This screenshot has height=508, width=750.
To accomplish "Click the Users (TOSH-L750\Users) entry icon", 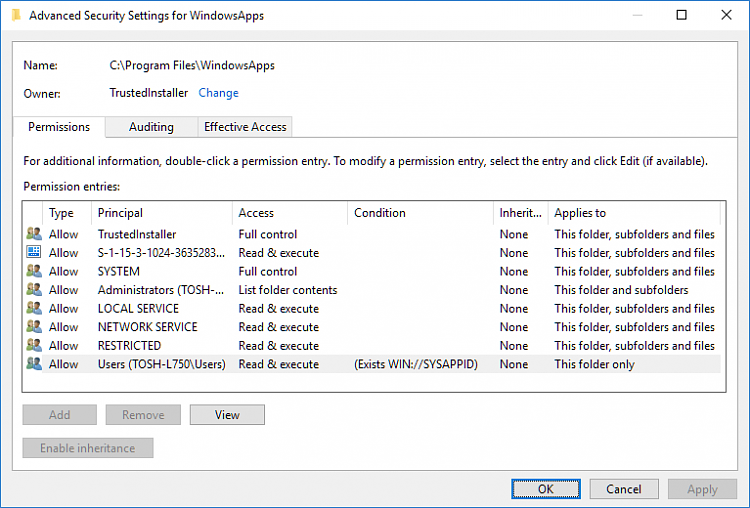I will (x=34, y=364).
